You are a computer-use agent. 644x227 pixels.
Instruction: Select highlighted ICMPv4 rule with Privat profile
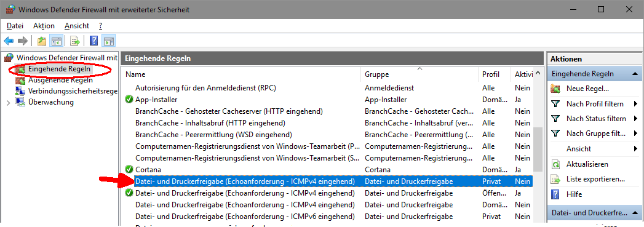tap(328, 181)
